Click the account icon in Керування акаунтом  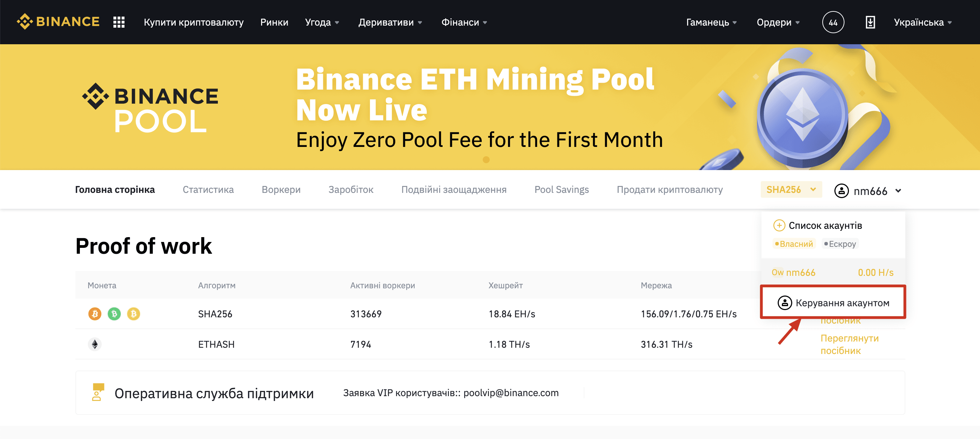point(785,303)
